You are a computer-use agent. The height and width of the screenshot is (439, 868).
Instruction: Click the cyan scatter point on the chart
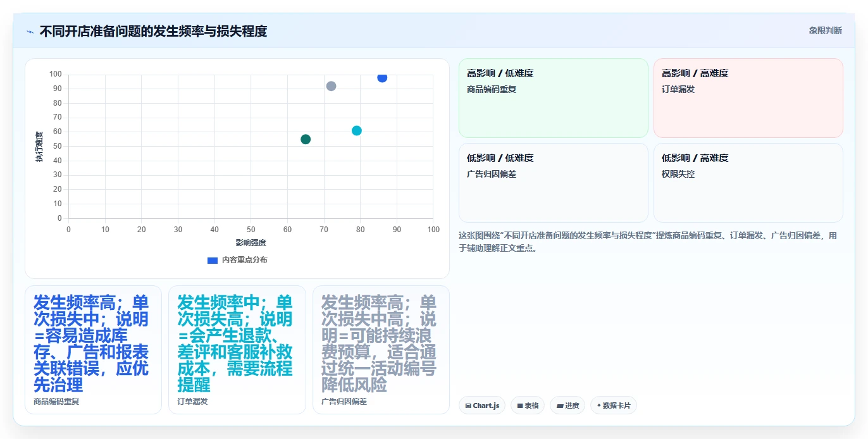(357, 131)
